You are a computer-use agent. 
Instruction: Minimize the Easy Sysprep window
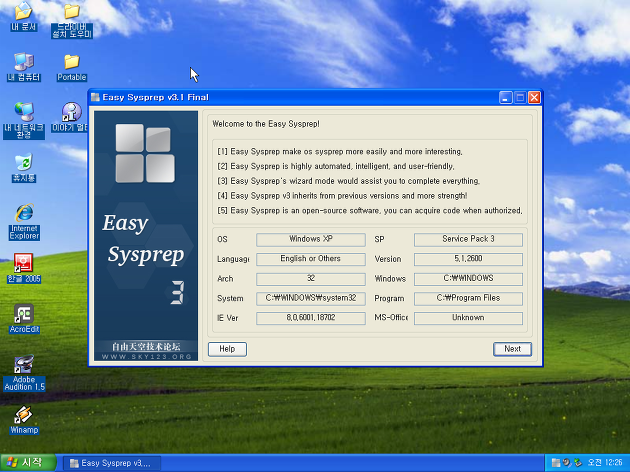[x=505, y=98]
